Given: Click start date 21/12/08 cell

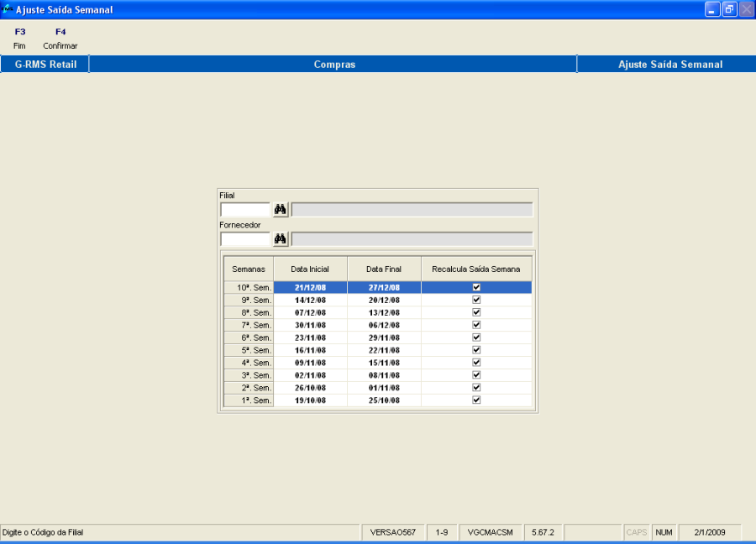Looking at the screenshot, I should [x=311, y=288].
